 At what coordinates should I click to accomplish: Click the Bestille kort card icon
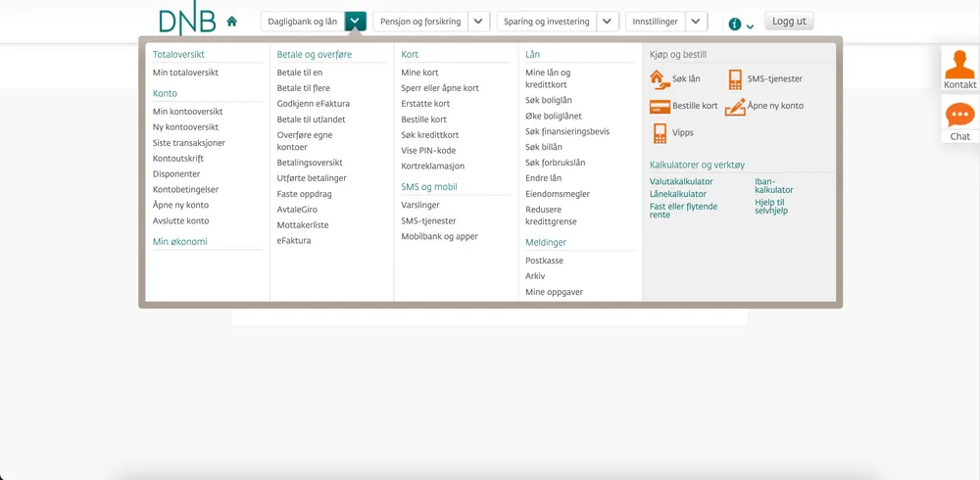click(x=660, y=106)
